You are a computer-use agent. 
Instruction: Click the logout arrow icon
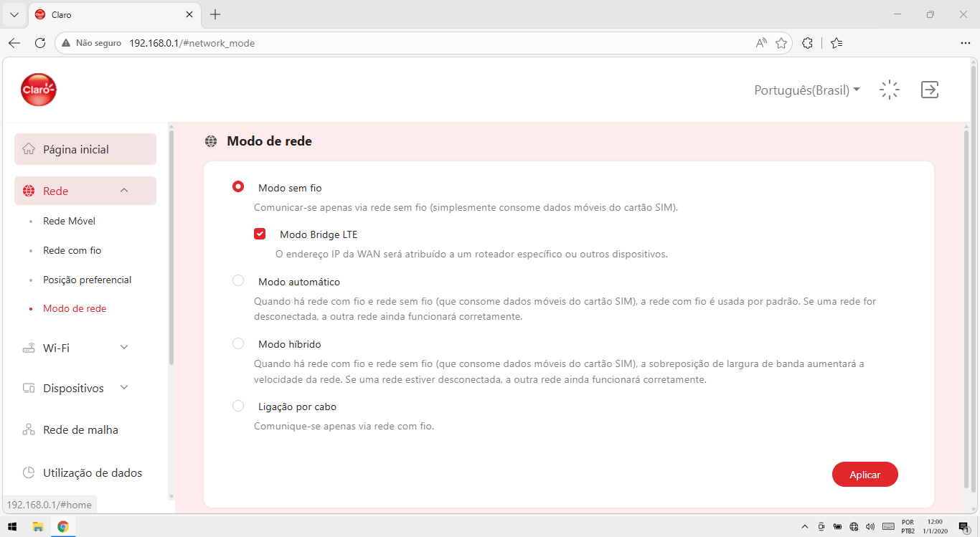click(x=930, y=90)
